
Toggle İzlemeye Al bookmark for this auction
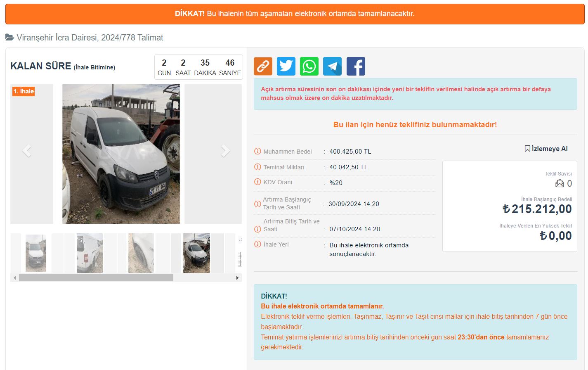[546, 149]
